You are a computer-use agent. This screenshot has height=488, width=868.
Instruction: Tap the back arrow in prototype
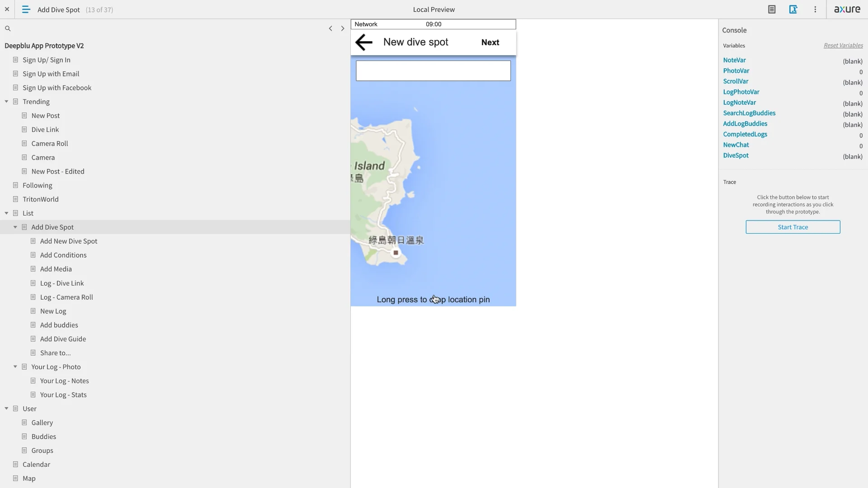pyautogui.click(x=363, y=42)
